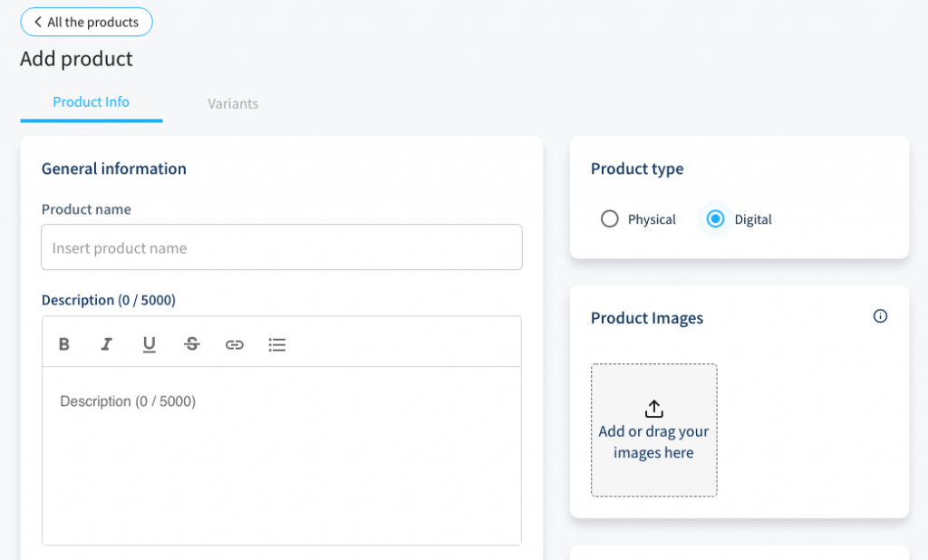Open the Product Info tab
Screen dimensions: 928x560
click(x=92, y=102)
